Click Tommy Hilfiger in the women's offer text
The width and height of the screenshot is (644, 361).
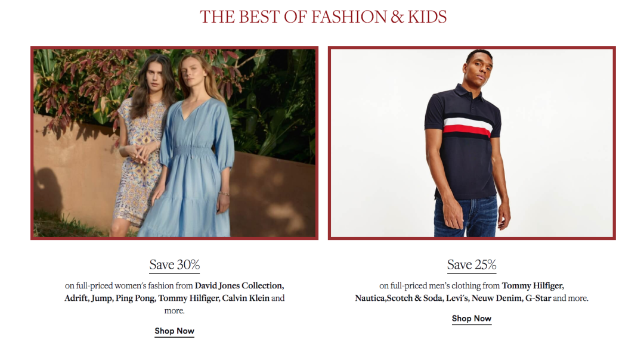coord(189,298)
